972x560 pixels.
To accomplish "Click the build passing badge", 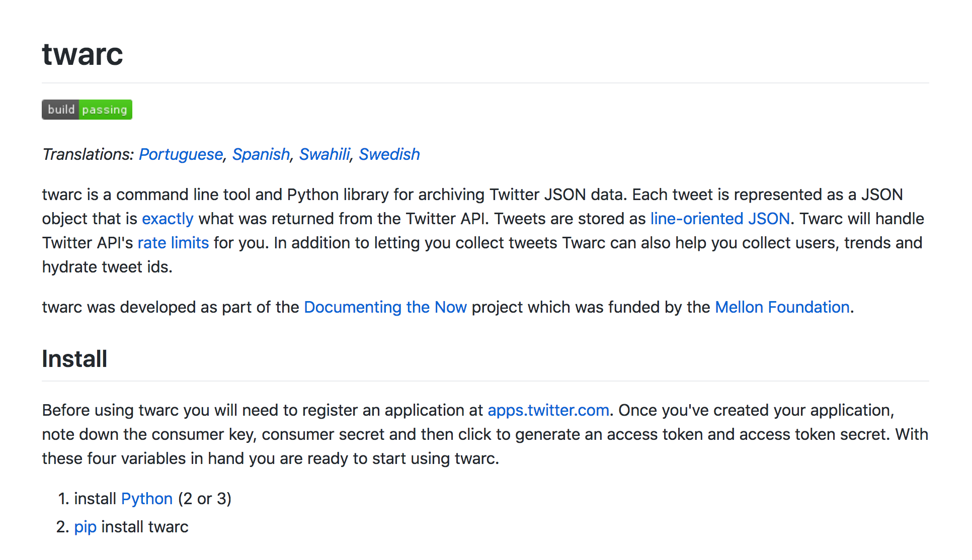I will (87, 110).
